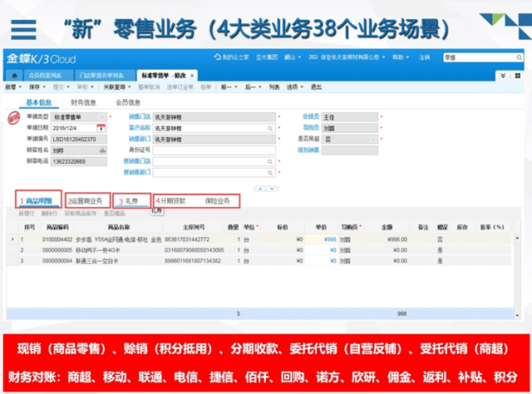This screenshot has height=394, width=532.
Task: Click the 主序列号 column header
Action: (194, 227)
